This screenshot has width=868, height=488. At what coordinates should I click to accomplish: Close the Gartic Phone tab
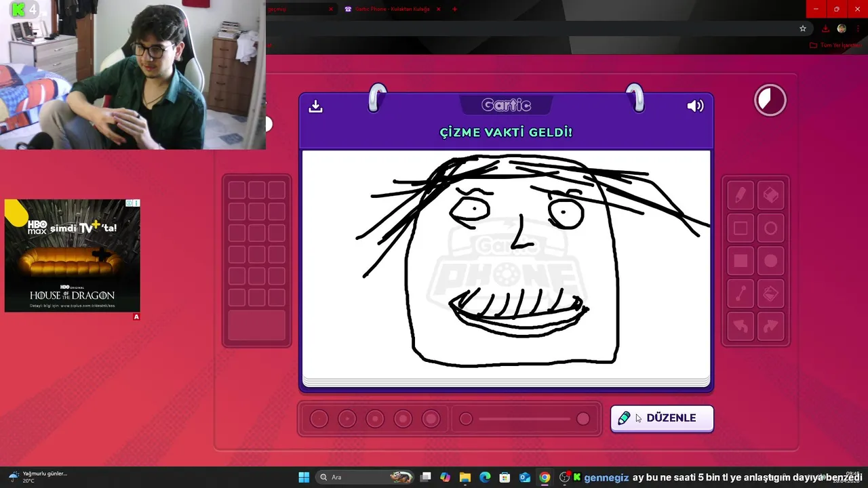point(439,9)
